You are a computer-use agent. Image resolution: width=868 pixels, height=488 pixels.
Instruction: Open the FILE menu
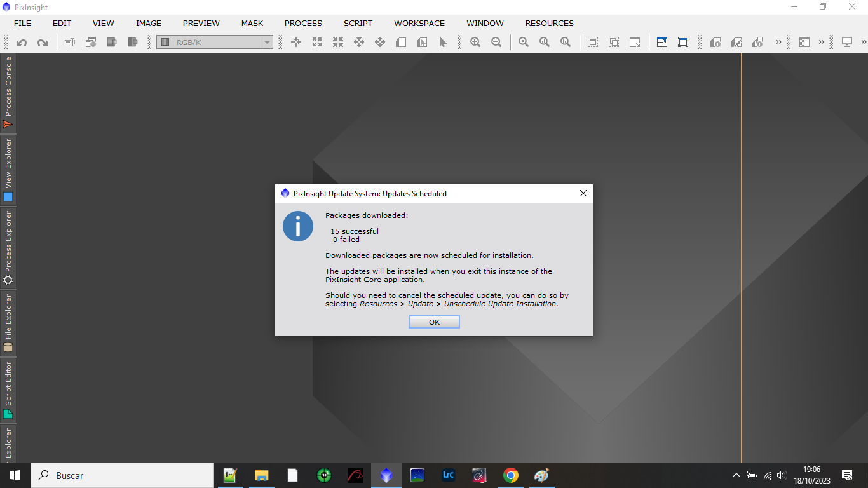[x=22, y=24]
